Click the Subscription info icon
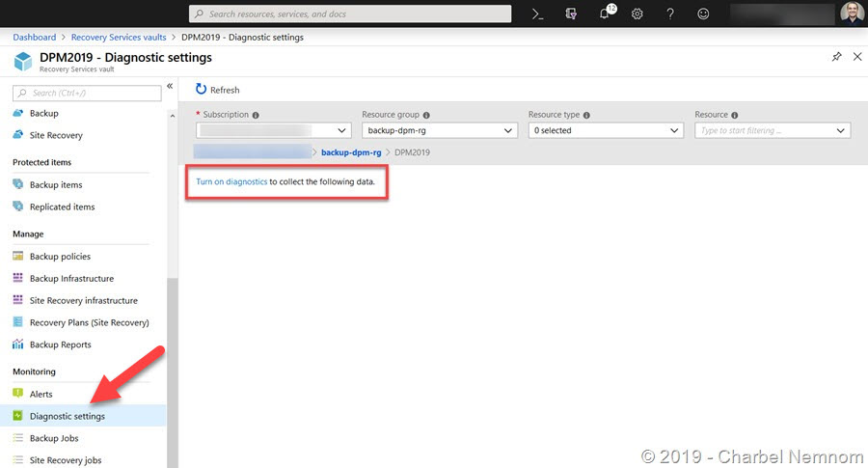The height and width of the screenshot is (468, 868). click(x=256, y=115)
